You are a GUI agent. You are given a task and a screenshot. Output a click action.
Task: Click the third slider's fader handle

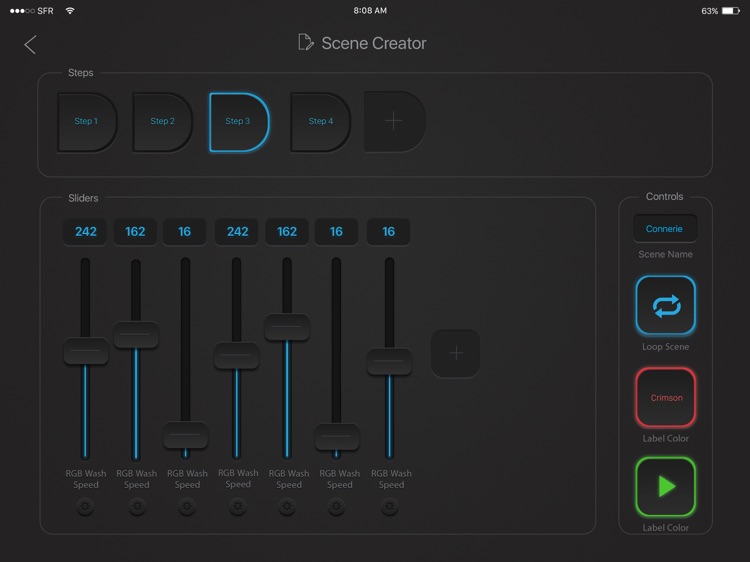tap(186, 435)
